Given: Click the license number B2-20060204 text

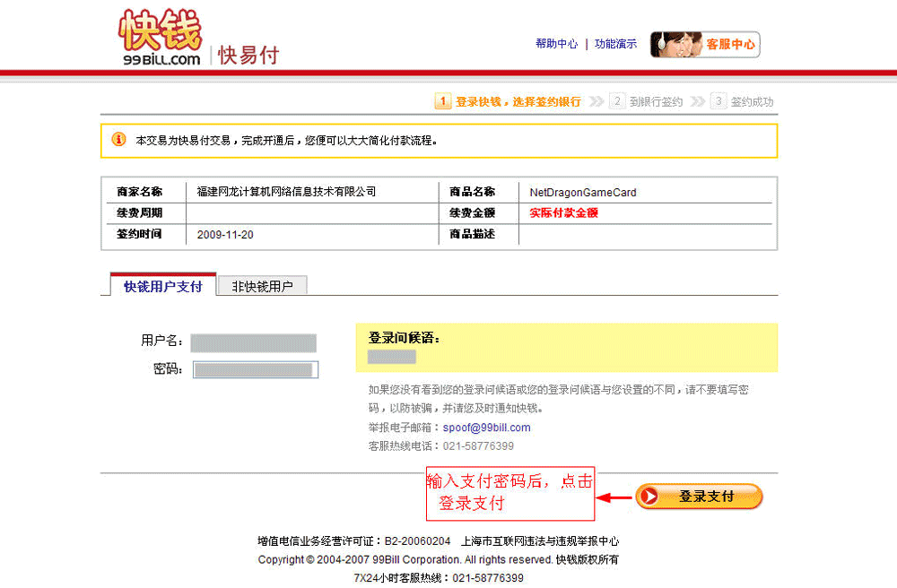Looking at the screenshot, I should [x=418, y=541].
